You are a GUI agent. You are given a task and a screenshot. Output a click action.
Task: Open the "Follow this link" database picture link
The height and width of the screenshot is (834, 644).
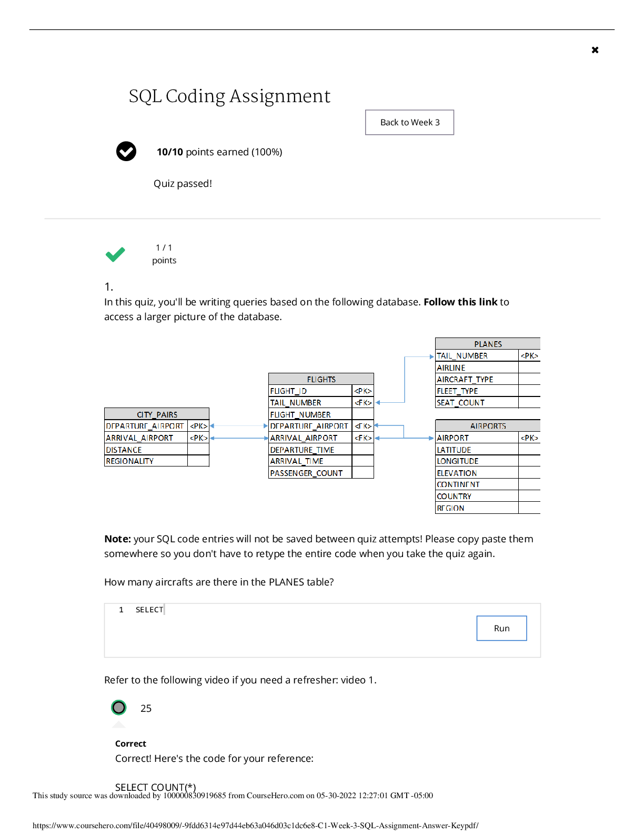tap(460, 302)
